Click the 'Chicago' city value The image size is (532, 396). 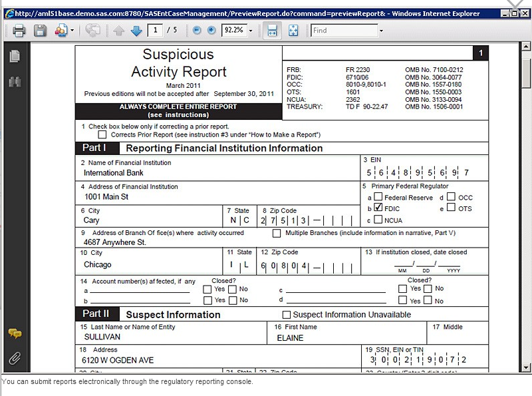(97, 265)
